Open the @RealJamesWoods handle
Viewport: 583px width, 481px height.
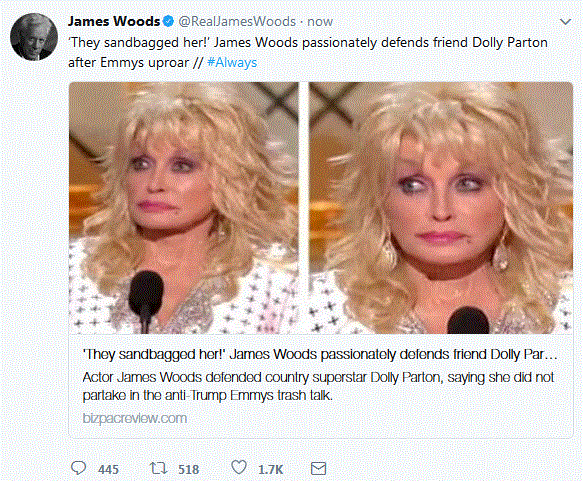click(237, 22)
